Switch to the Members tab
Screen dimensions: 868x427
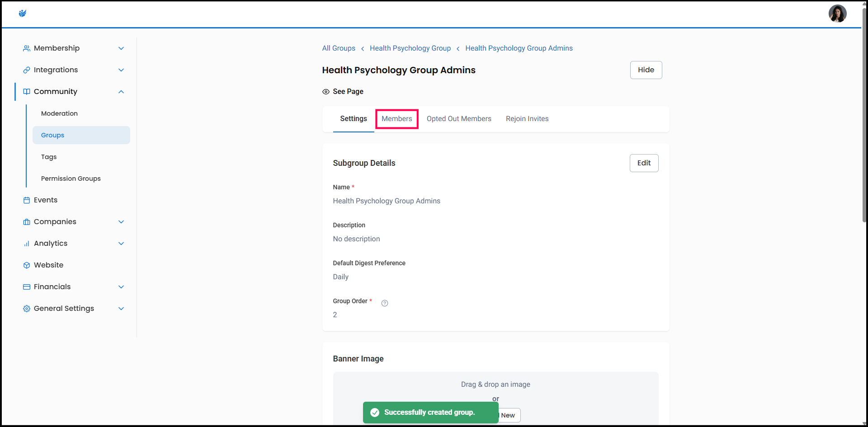(396, 119)
